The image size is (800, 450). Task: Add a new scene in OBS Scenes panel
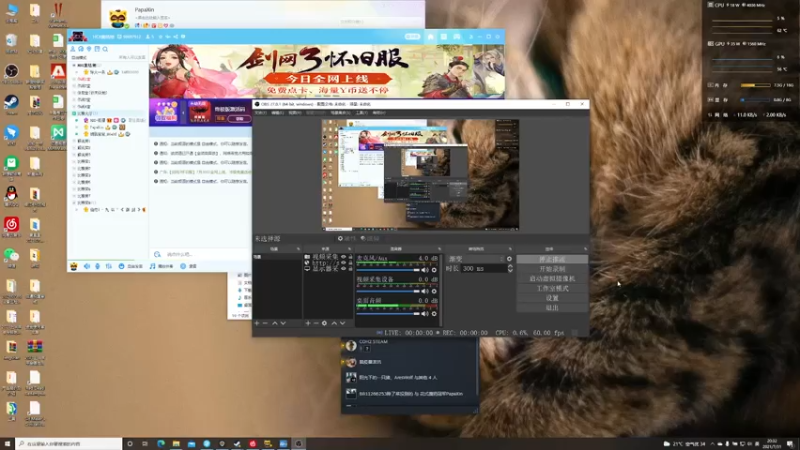coord(257,323)
